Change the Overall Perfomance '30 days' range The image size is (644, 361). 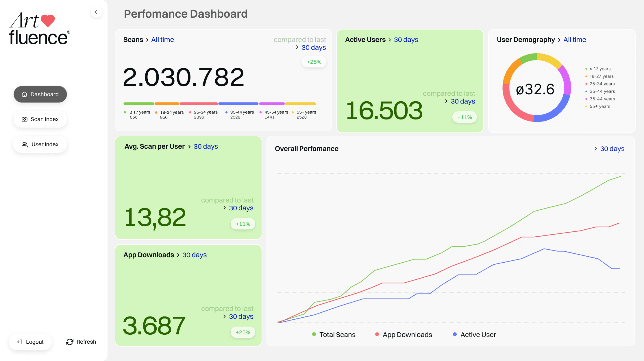612,149
